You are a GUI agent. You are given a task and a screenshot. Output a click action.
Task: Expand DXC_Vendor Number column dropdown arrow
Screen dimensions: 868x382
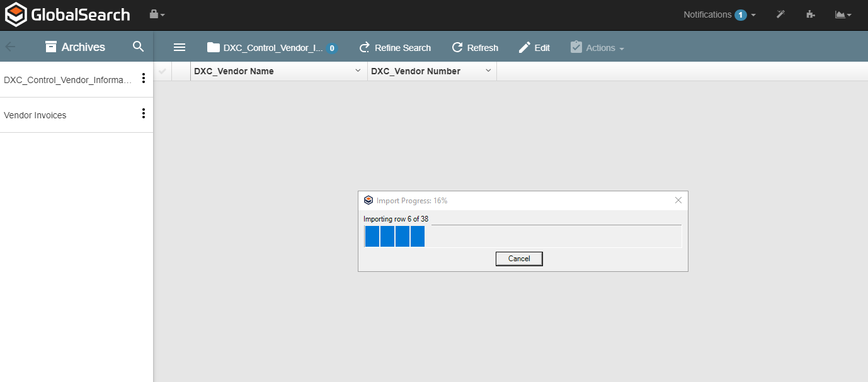coord(488,71)
